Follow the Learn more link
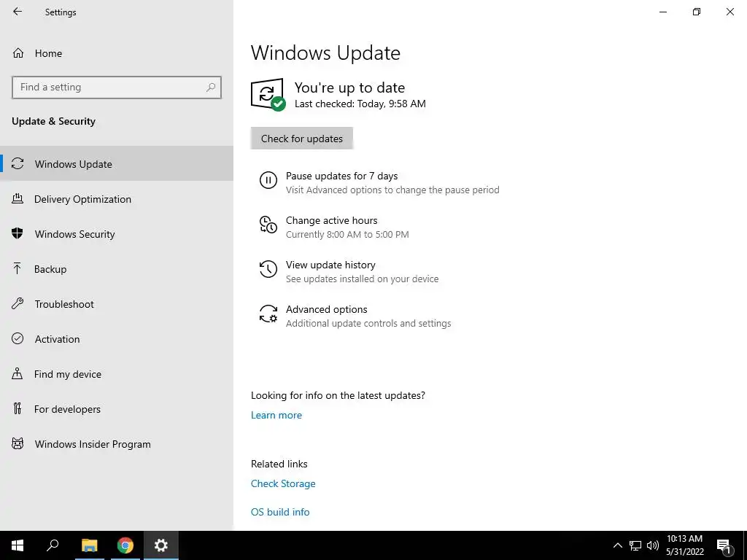This screenshot has height=560, width=747. (x=276, y=415)
